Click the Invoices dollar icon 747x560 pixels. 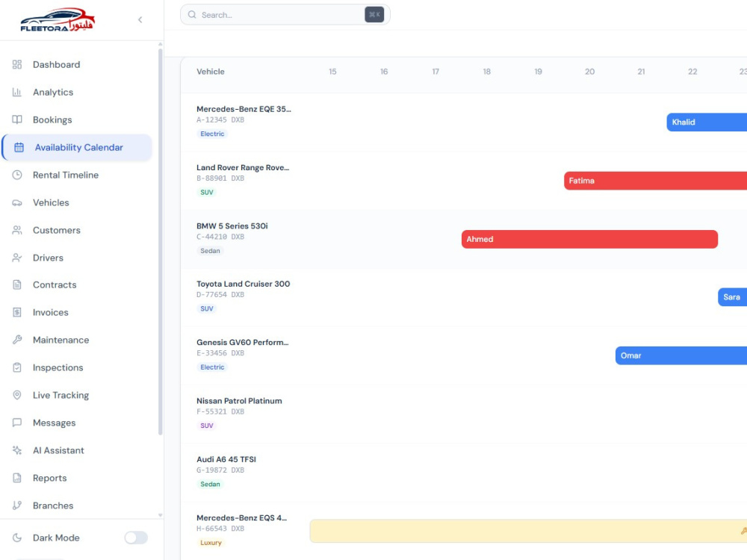click(x=17, y=312)
